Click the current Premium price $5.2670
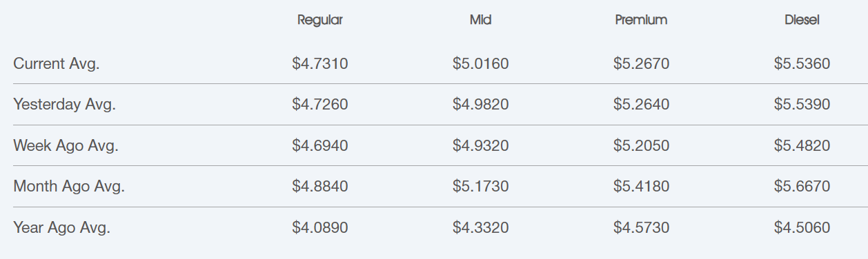This screenshot has width=868, height=259. coord(641,64)
